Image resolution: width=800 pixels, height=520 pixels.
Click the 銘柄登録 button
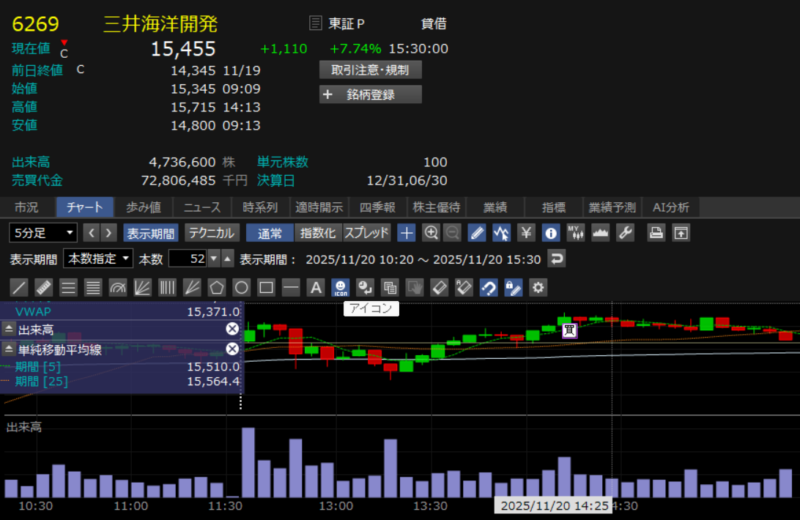coord(370,95)
